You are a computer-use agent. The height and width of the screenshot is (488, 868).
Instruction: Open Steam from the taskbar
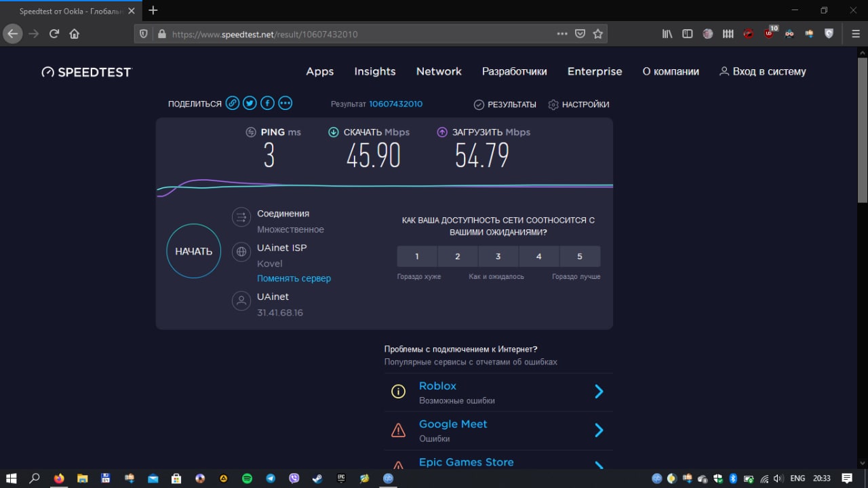(317, 478)
